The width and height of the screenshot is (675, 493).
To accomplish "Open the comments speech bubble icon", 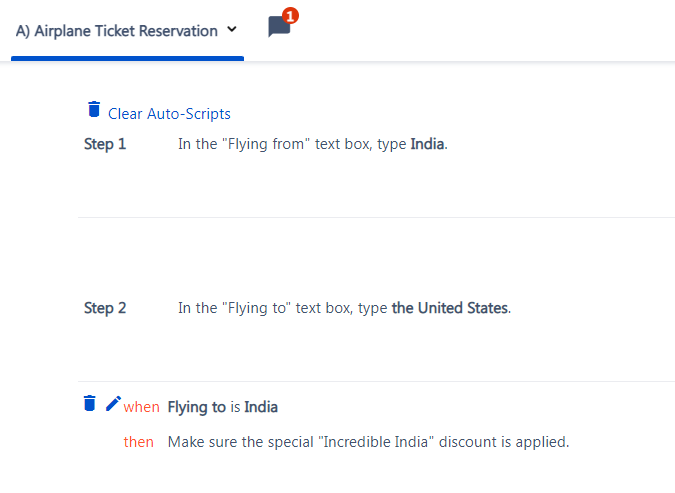I will click(279, 27).
